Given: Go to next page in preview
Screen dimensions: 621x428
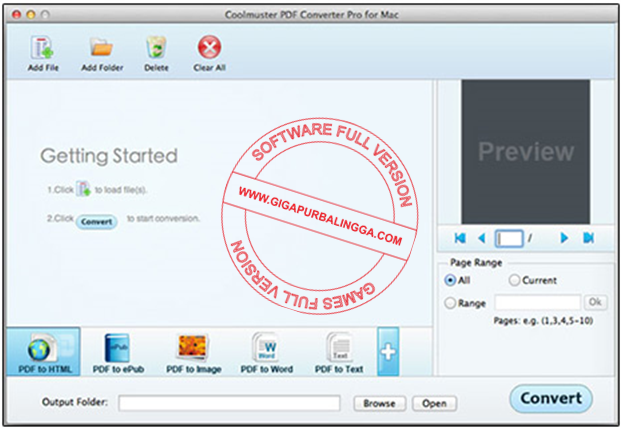Looking at the screenshot, I should (564, 238).
